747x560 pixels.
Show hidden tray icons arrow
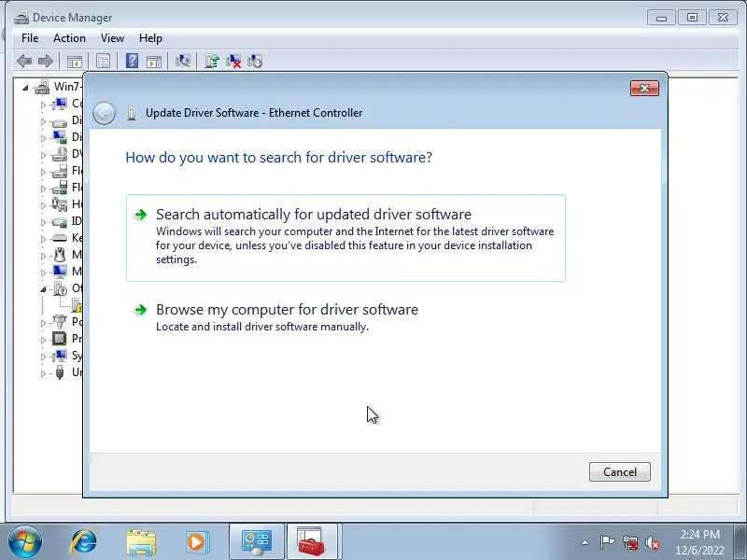(585, 542)
